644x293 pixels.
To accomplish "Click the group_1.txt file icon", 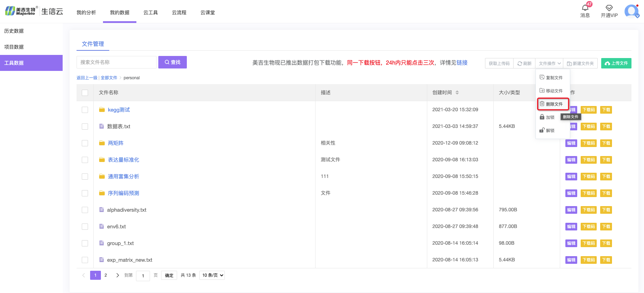I will click(x=102, y=243).
